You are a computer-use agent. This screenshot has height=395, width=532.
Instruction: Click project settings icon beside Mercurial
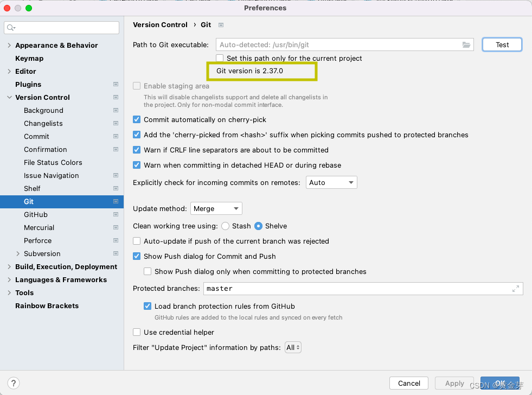pyautogui.click(x=116, y=227)
